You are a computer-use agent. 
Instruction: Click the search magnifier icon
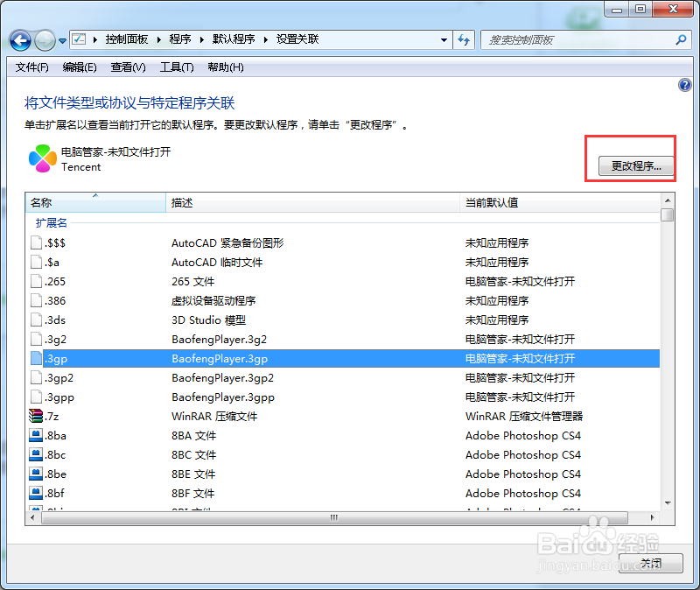pyautogui.click(x=680, y=39)
